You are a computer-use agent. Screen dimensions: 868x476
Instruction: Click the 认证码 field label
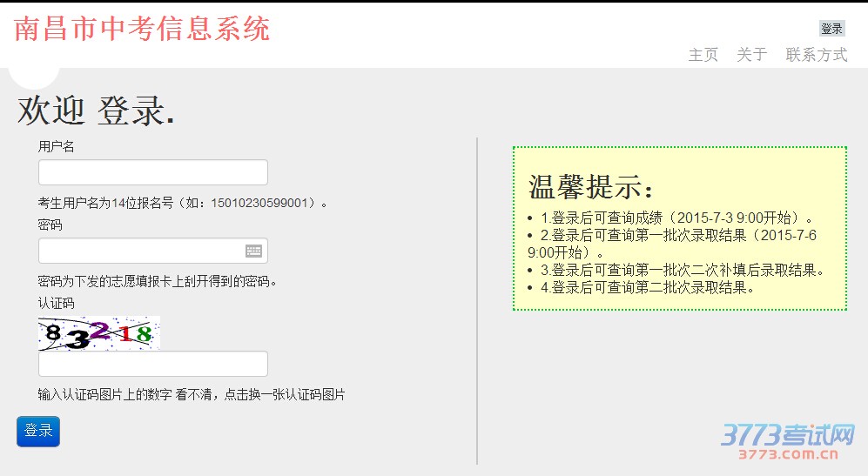click(56, 303)
